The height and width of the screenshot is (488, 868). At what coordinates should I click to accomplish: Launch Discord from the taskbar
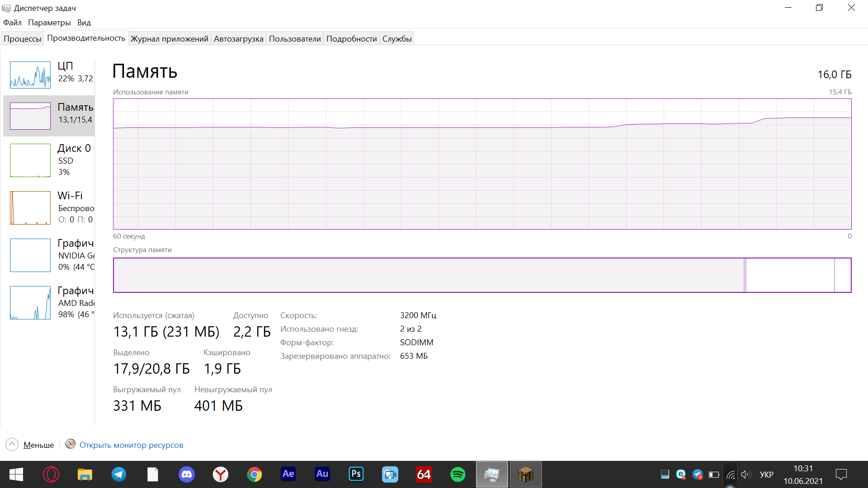click(187, 474)
